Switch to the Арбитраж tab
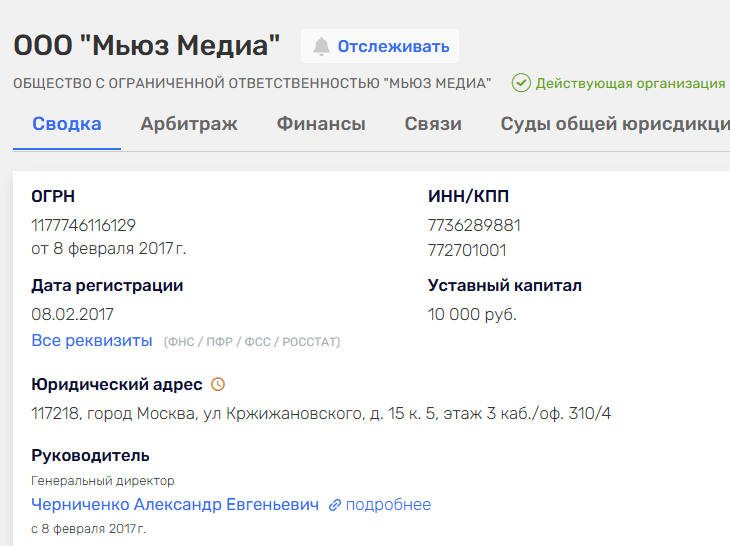Screen dimensions: 730x546 click(189, 124)
